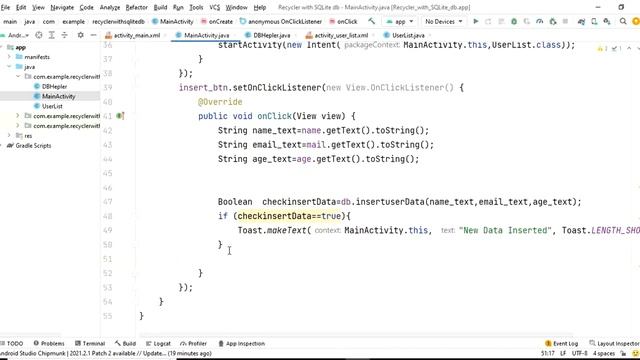Open the Code menu
Screen dimensions: 640x360
[x=87, y=7]
